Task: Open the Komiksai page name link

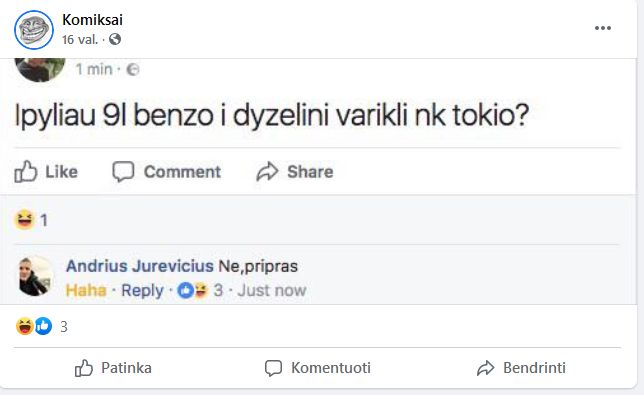Action: [92, 19]
